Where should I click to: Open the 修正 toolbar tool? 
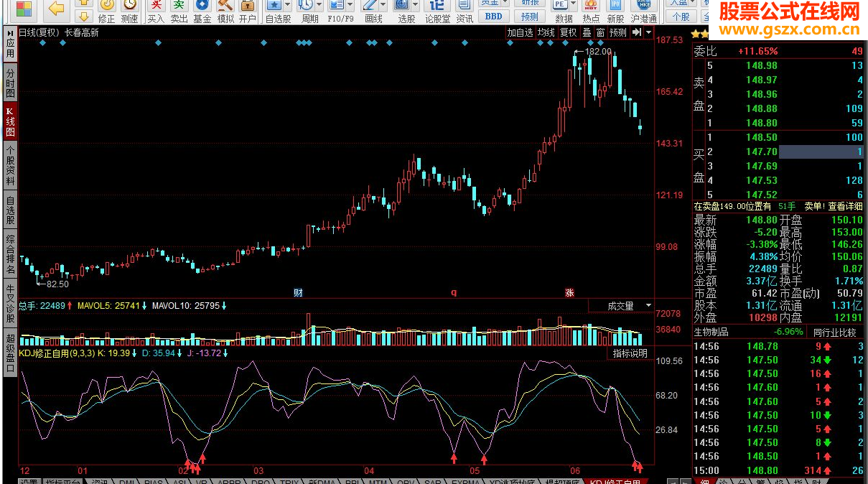[106, 11]
